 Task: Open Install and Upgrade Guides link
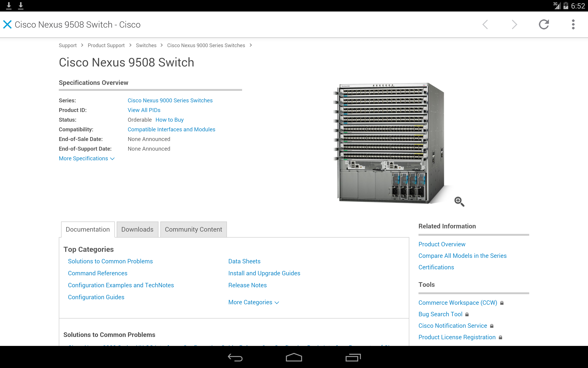264,273
